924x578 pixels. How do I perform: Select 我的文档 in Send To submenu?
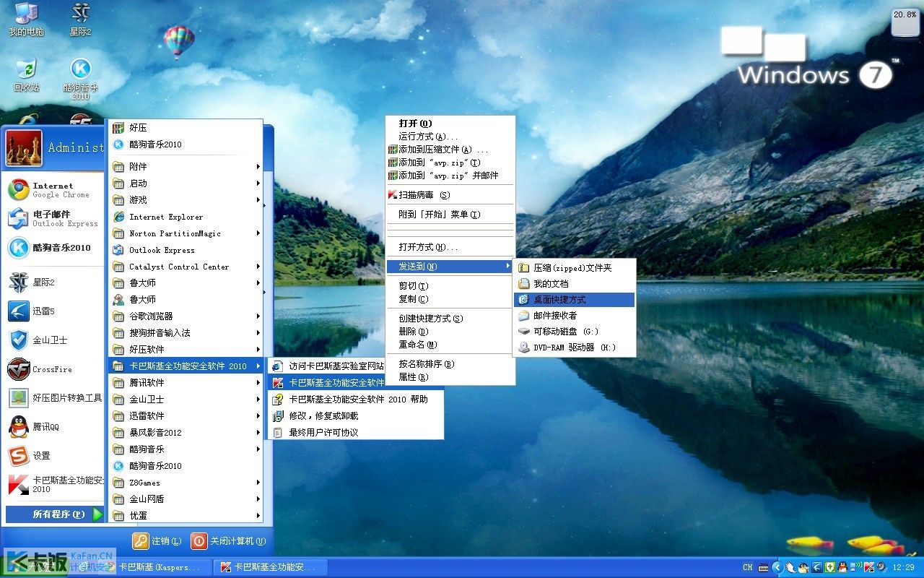(575, 284)
